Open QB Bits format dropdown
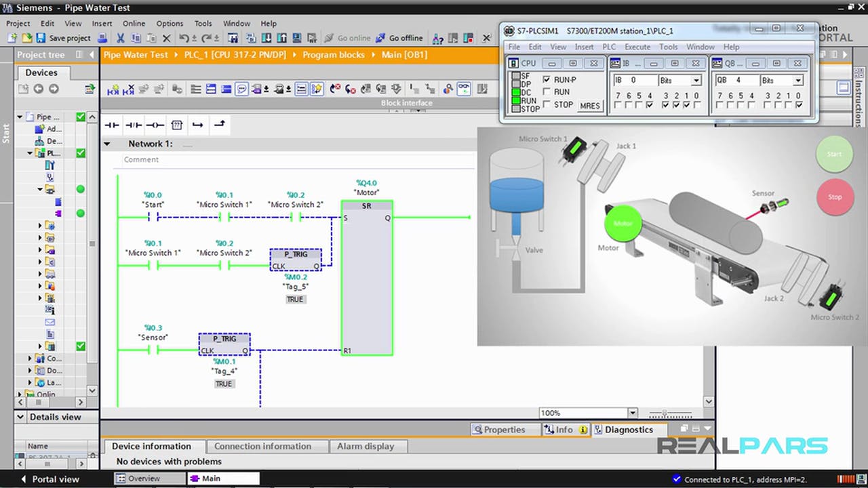 [x=798, y=80]
